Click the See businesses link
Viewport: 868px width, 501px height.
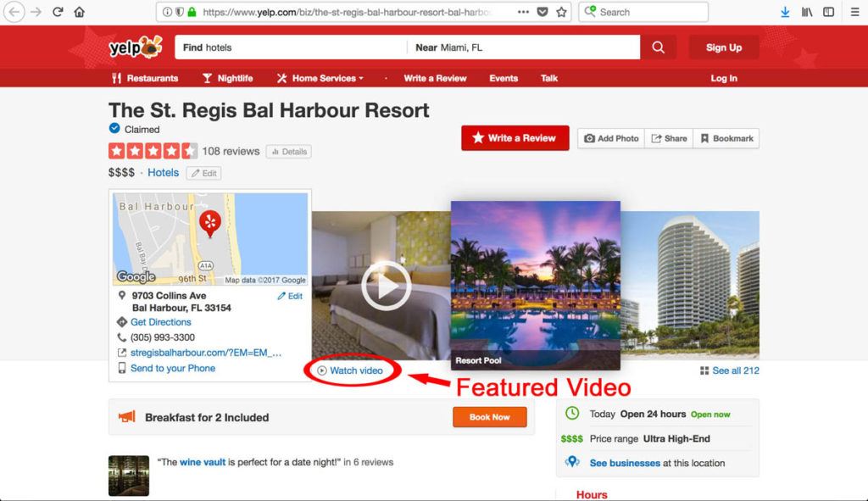coord(625,463)
